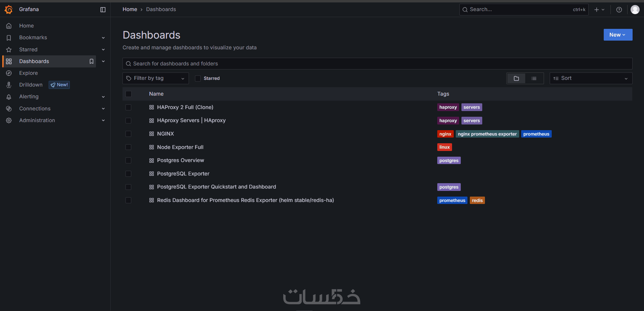The width and height of the screenshot is (644, 311).
Task: Click the dashboard icon beside Postgres Overview
Action: [x=152, y=160]
